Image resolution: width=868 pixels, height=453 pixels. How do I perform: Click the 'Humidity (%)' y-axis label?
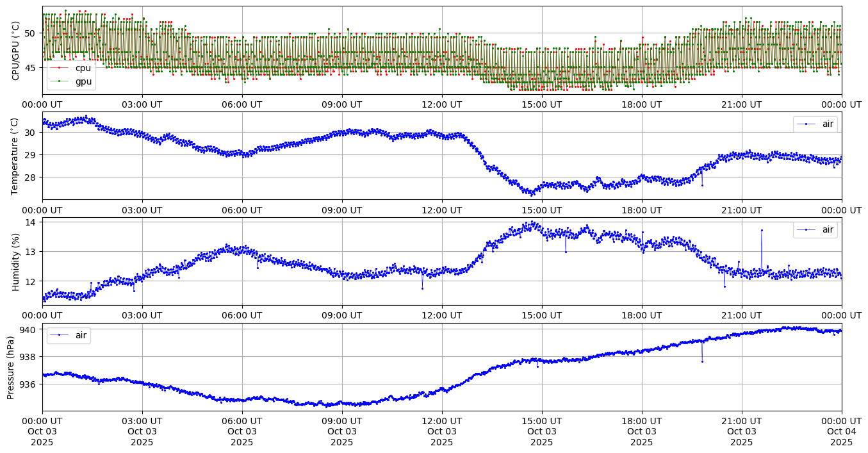pyautogui.click(x=16, y=261)
